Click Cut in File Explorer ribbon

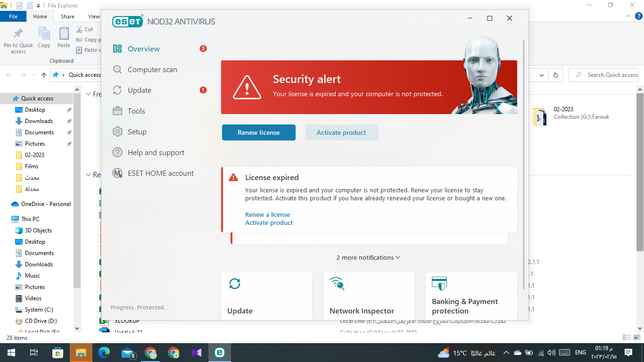coord(84,29)
